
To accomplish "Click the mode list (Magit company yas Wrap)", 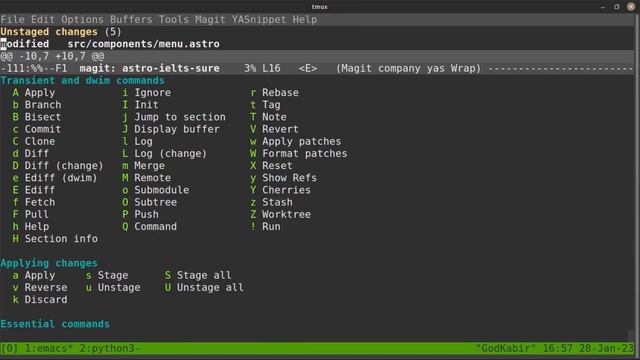I will click(x=409, y=68).
